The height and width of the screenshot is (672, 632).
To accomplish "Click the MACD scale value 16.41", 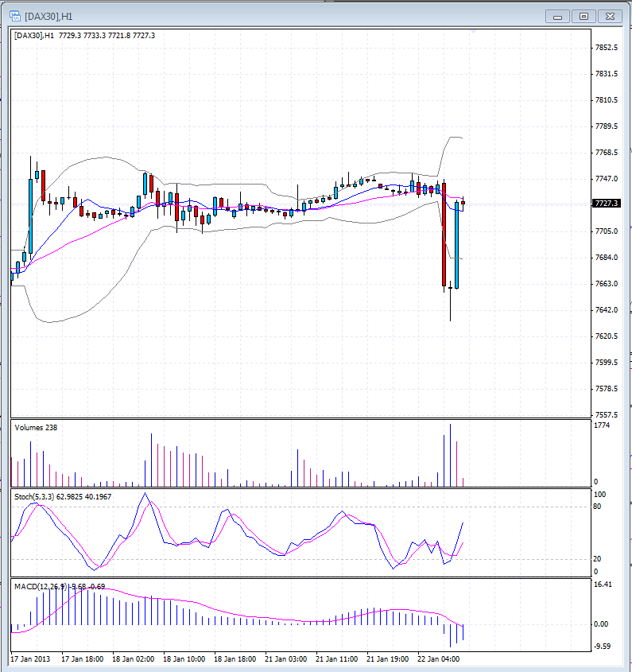I will coord(603,585).
